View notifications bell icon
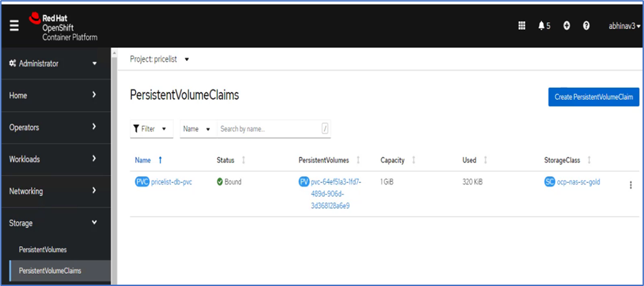The image size is (644, 286). (541, 26)
